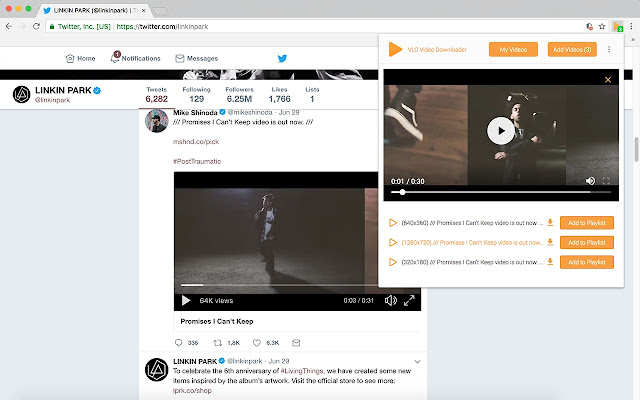Image resolution: width=640 pixels, height=400 pixels.
Task: Click the address bar URL field
Action: (x=314, y=27)
